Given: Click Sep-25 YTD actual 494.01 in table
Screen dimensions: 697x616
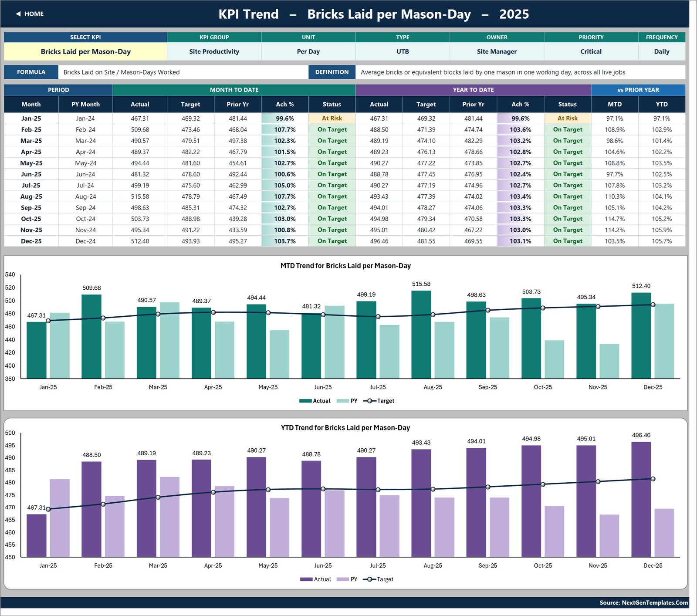Looking at the screenshot, I should [379, 208].
